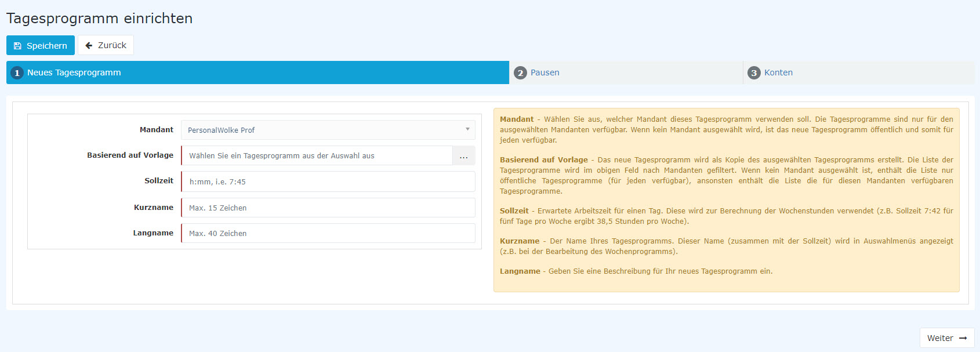Select the Neues Tagesprogramm step tab

coord(74,72)
